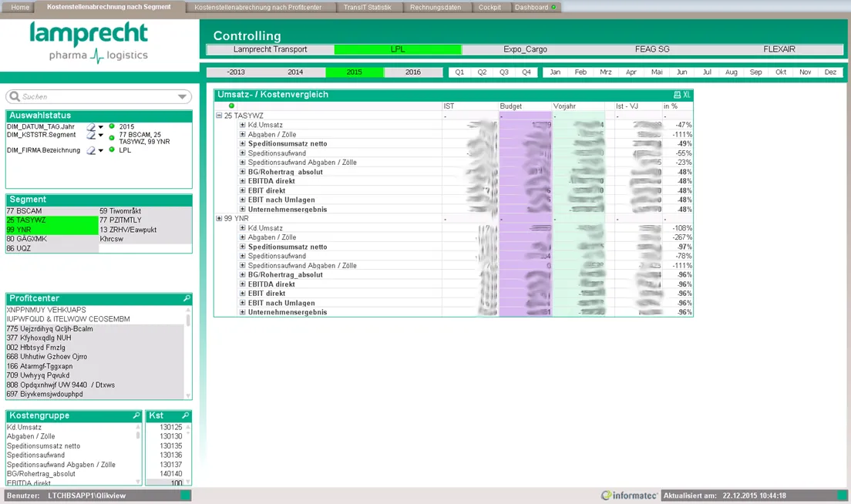Click the print icon in Umsatz-/Kostenvergleich header

tap(677, 94)
